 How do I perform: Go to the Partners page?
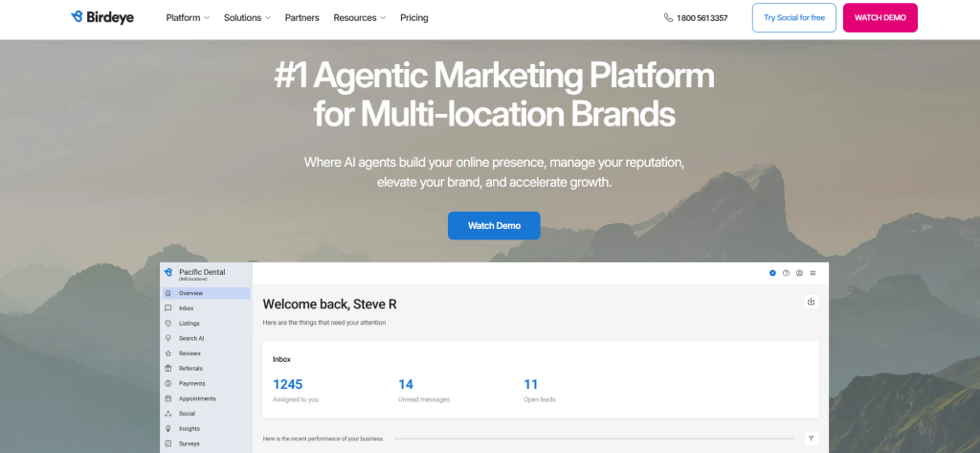tap(302, 18)
